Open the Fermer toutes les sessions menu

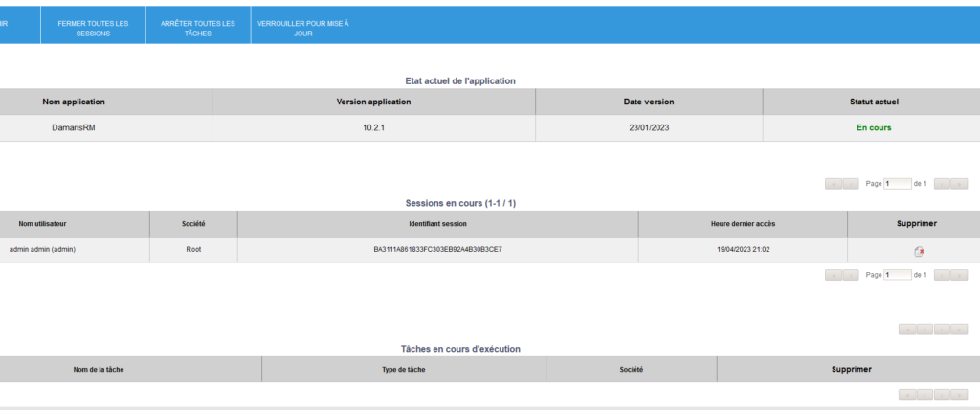click(x=93, y=28)
